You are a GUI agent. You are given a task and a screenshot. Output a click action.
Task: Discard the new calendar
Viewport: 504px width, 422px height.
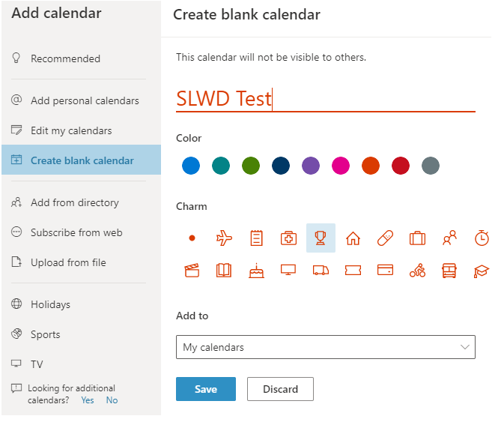(x=281, y=389)
